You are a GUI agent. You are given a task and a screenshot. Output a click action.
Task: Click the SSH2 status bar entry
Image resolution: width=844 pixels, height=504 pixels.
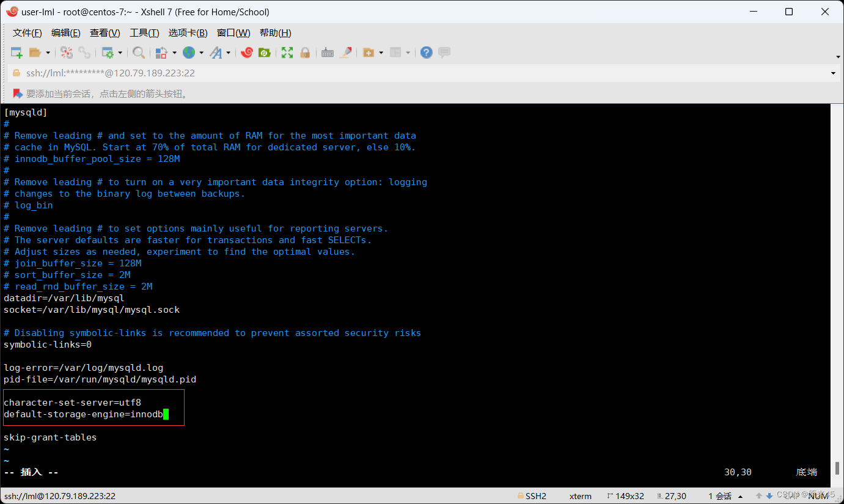tap(532, 496)
